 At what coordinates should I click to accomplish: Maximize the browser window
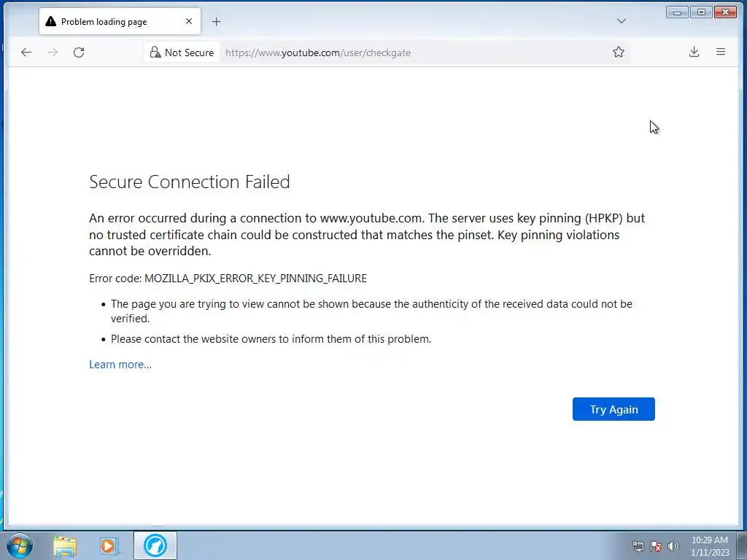tap(701, 12)
